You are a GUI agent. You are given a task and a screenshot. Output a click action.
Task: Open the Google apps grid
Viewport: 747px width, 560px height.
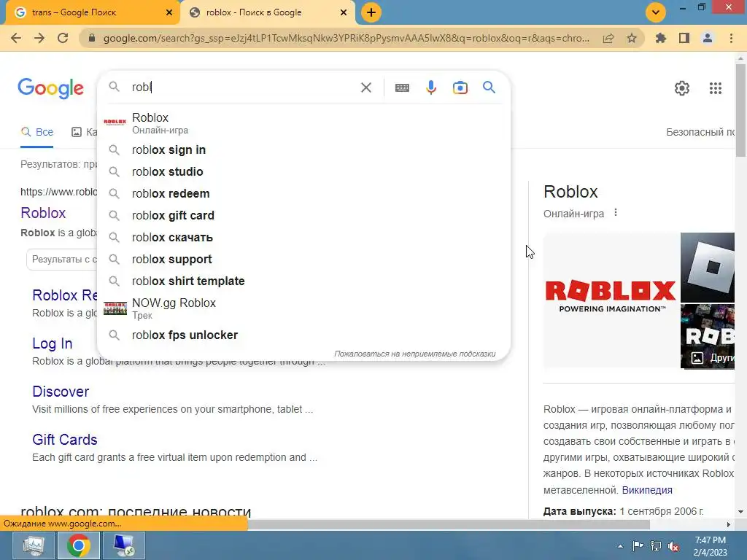pos(716,88)
